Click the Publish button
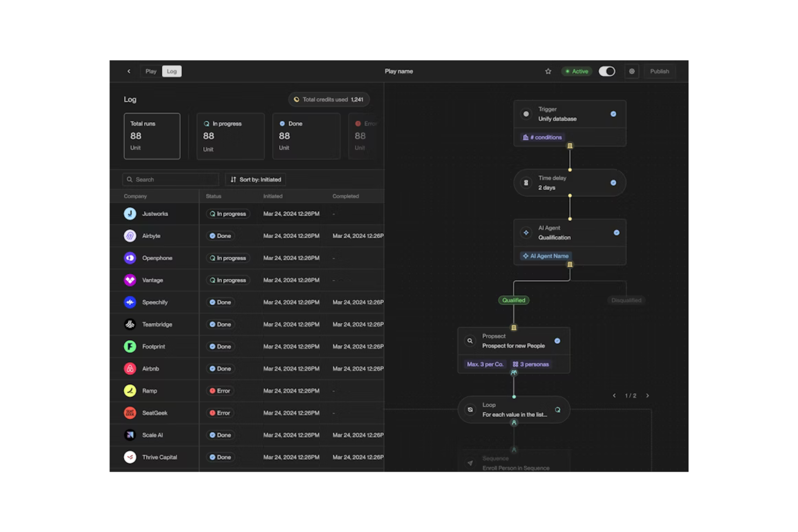 tap(659, 71)
